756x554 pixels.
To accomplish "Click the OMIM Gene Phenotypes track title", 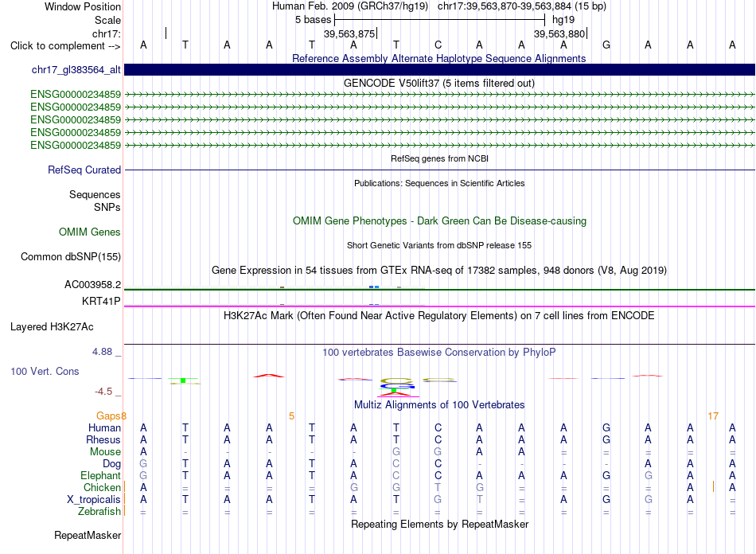I will 439,220.
